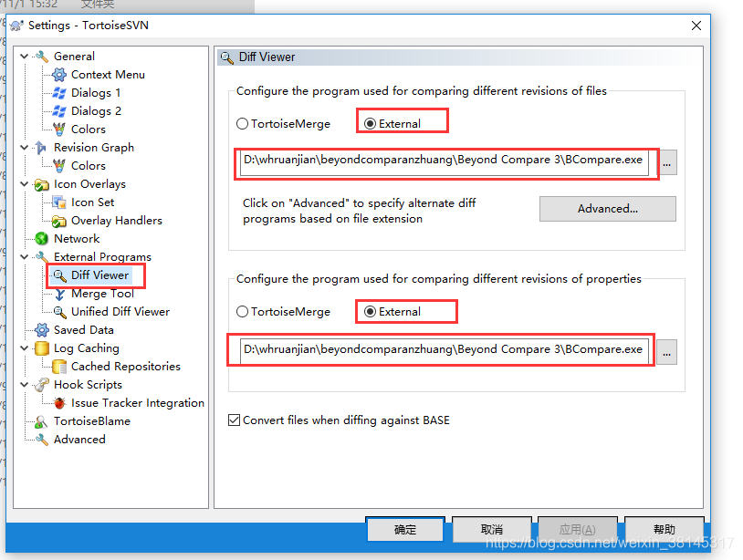Select TortoiseMerge for comparing files
This screenshot has height=560, width=743.
283,123
